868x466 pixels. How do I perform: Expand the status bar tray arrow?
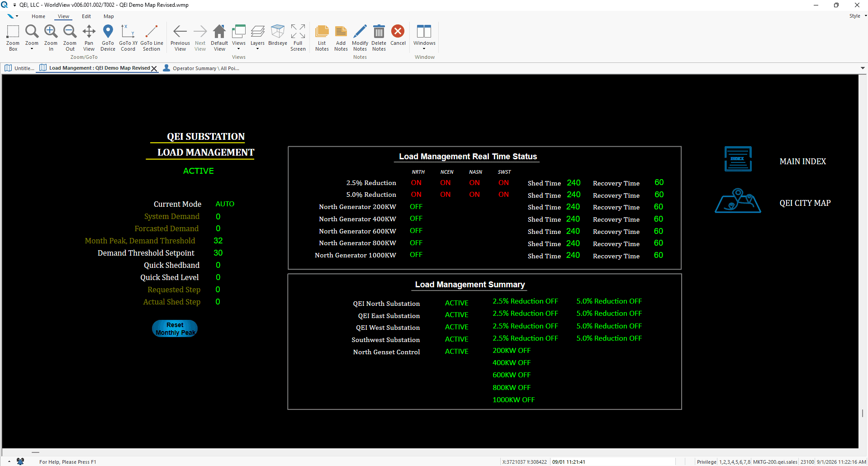9,461
